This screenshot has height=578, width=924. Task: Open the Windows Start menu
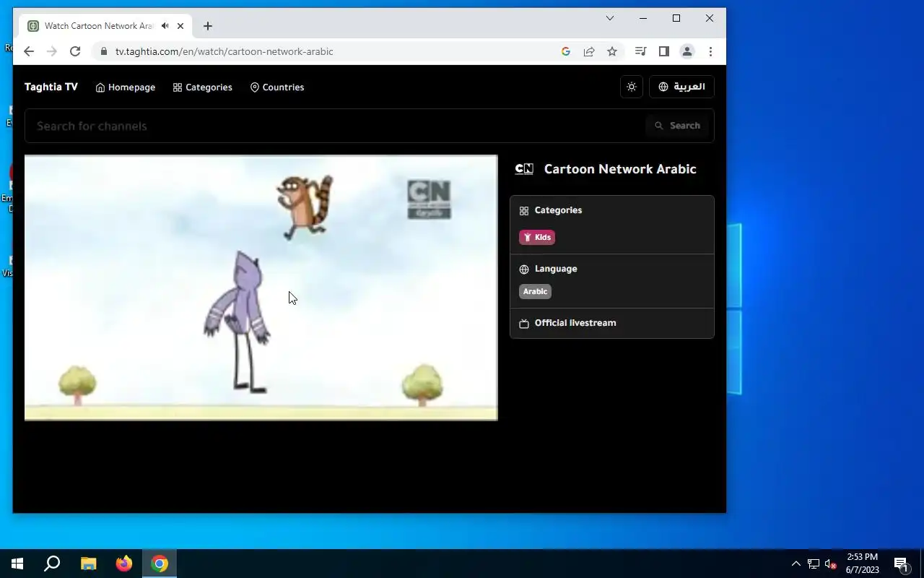tap(17, 564)
